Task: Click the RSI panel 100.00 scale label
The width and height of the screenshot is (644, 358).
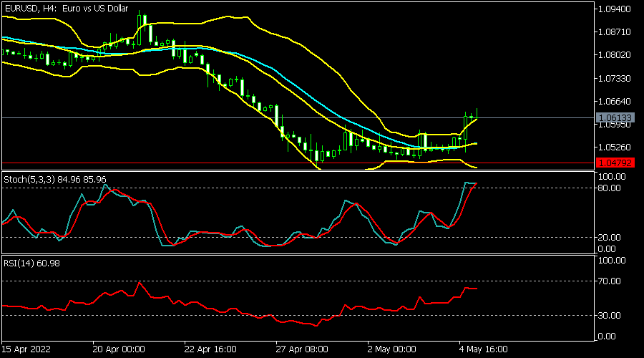Action: [612, 261]
